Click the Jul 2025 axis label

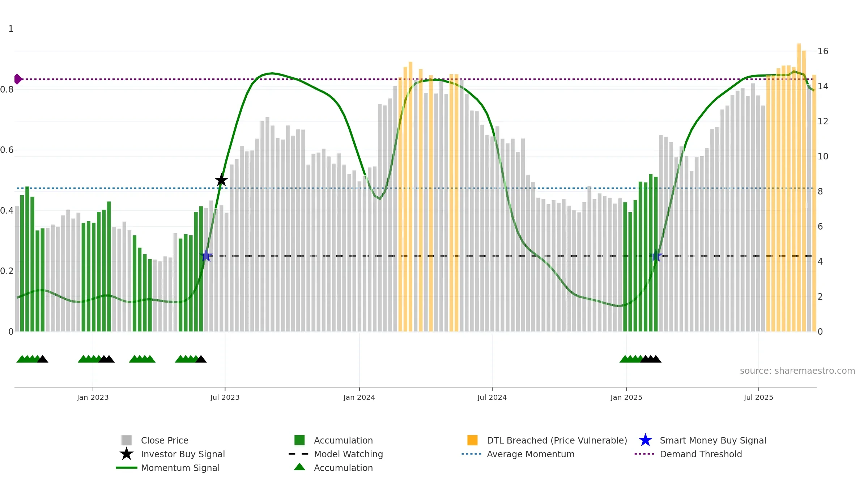(758, 397)
